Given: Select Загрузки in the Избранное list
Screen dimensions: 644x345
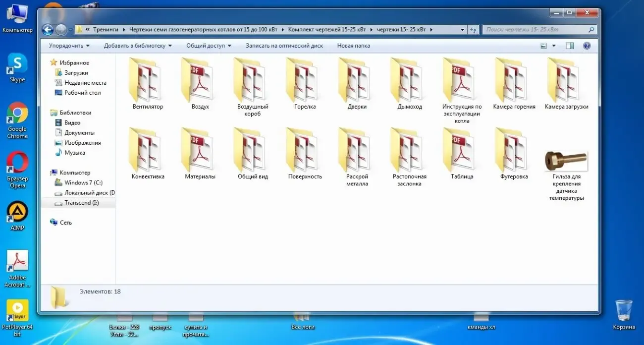Looking at the screenshot, I should [76, 73].
